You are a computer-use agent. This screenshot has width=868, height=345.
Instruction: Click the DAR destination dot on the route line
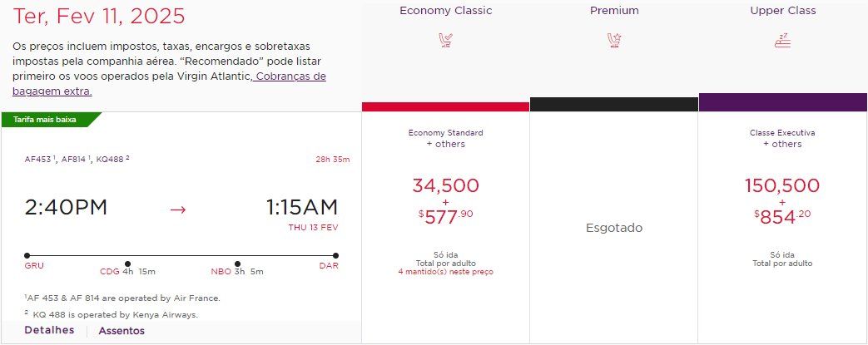tap(335, 255)
